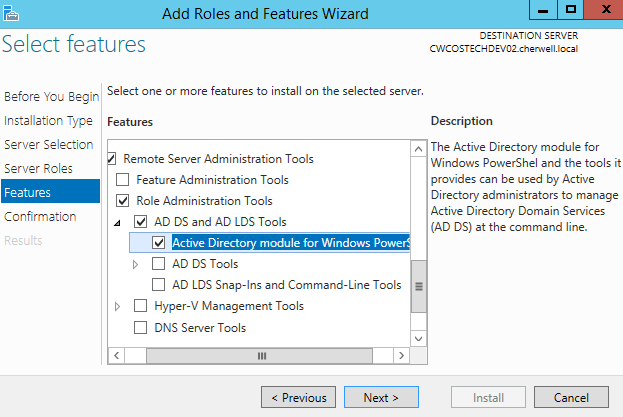Image resolution: width=623 pixels, height=417 pixels.
Task: Select AD DS and AD LDS Tools label
Action: coord(220,222)
